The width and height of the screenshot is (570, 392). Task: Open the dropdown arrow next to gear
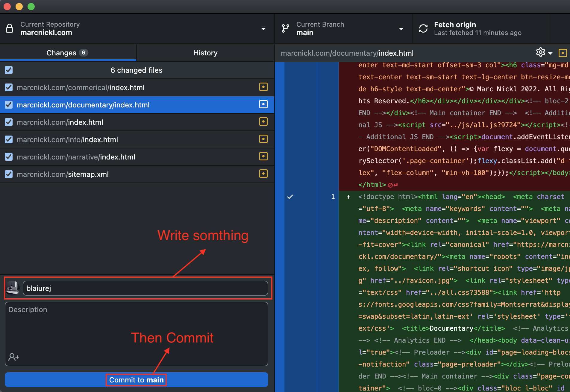coord(550,53)
